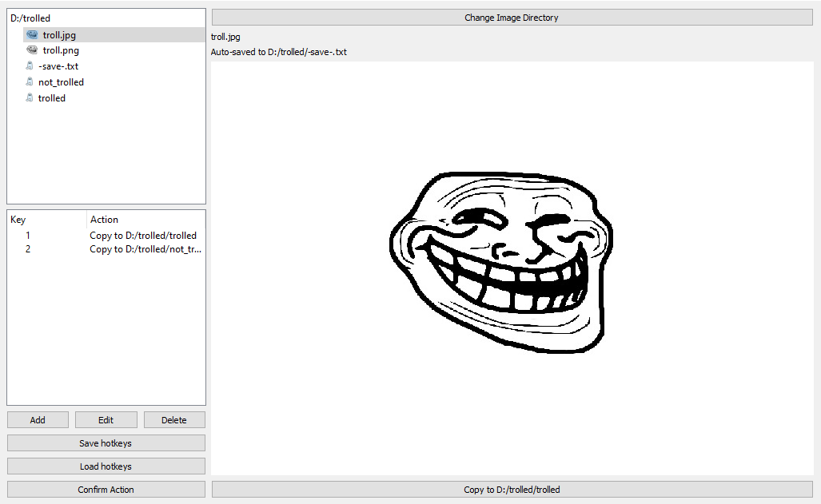Click the D:/trolled directory header
This screenshot has width=821, height=504.
click(30, 18)
